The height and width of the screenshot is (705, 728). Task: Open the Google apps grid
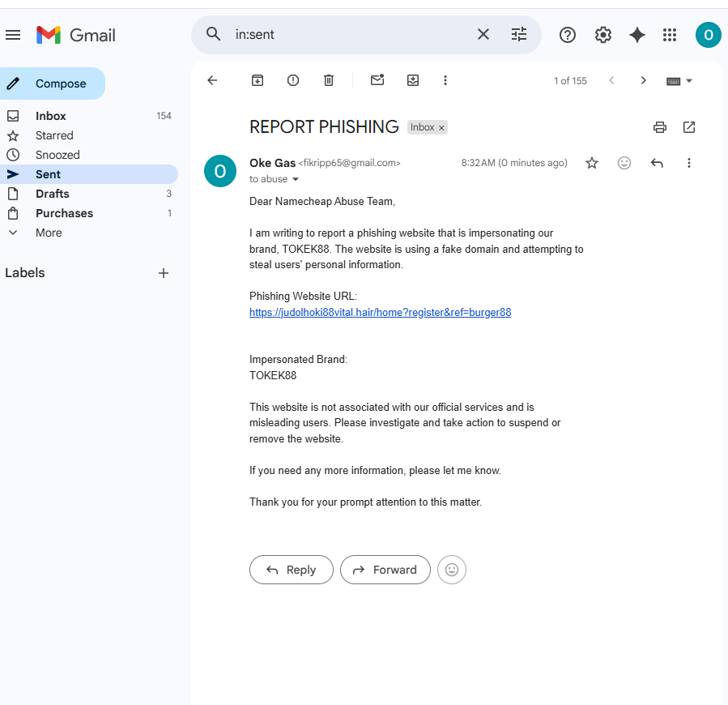tap(670, 35)
